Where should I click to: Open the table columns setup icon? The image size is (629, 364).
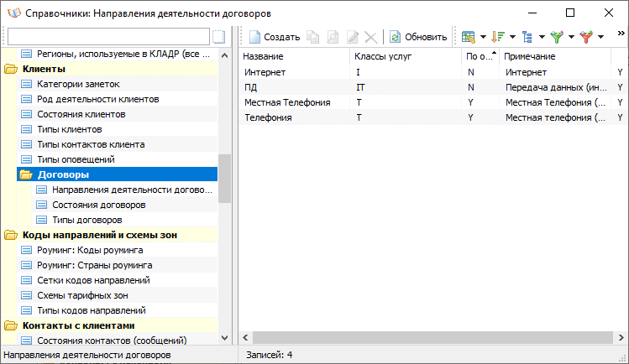pyautogui.click(x=468, y=37)
